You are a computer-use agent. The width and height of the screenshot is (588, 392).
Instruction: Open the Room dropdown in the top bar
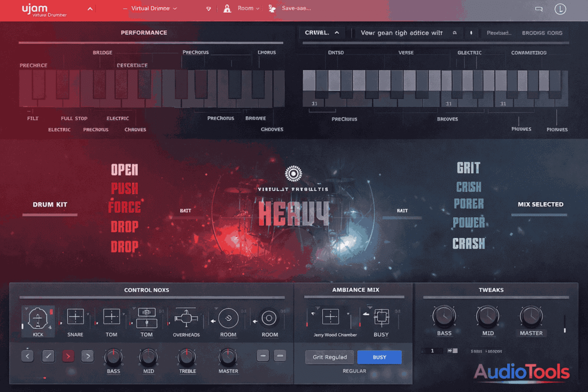pos(242,8)
